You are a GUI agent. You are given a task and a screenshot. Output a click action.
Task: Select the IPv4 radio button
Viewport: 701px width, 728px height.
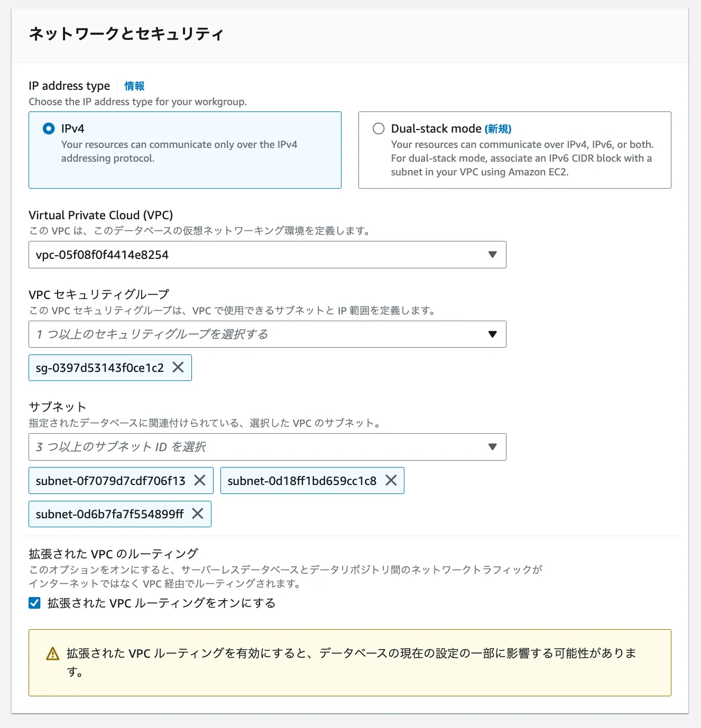pyautogui.click(x=49, y=128)
